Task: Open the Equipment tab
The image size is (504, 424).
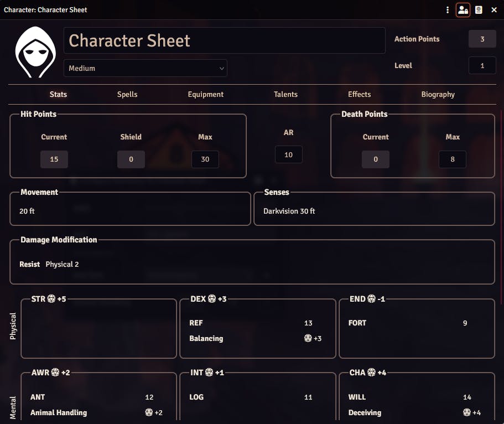Action: pos(206,94)
